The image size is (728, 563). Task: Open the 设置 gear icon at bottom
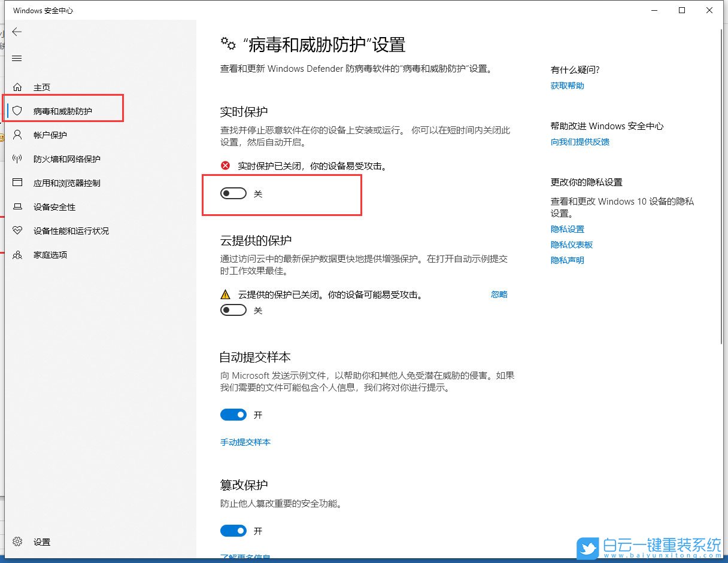18,542
